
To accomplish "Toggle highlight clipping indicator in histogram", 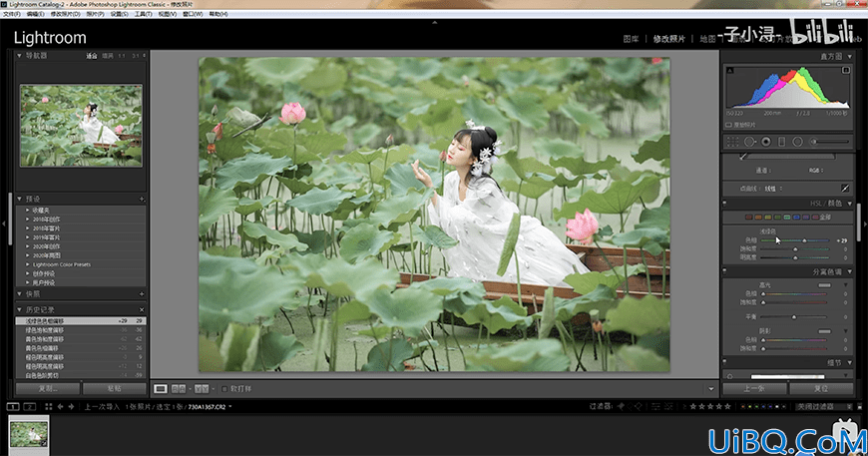I will point(846,70).
